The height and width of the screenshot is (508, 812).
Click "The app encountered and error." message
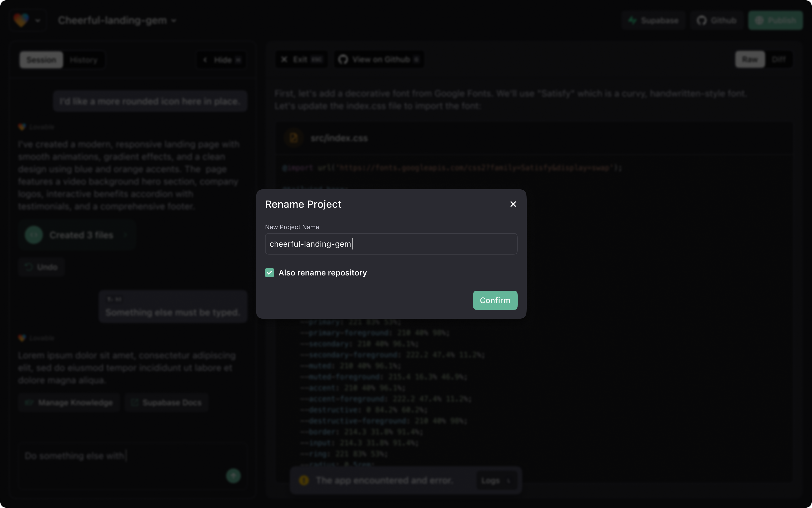click(385, 480)
